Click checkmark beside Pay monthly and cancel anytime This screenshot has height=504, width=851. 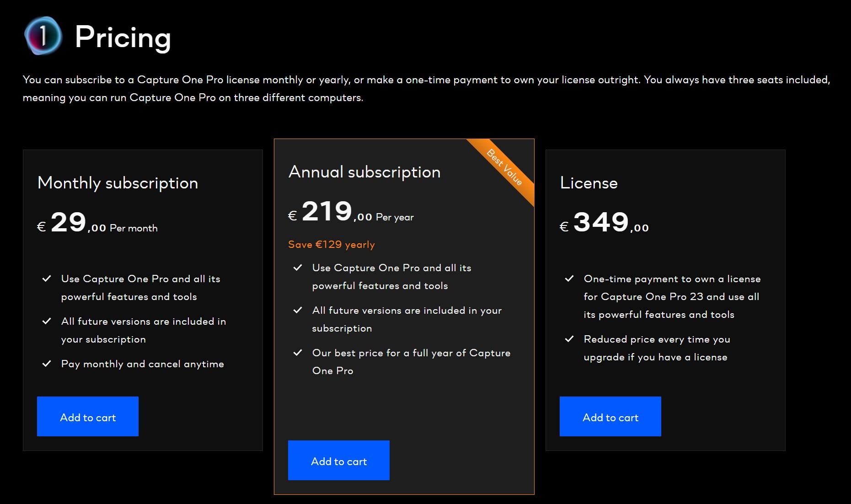47,364
